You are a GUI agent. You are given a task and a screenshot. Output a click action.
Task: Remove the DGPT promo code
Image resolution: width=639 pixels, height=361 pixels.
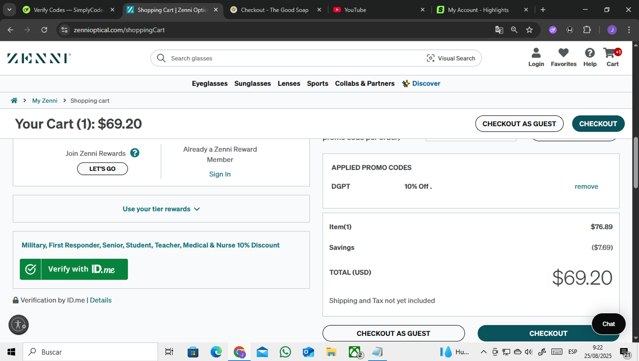point(586,186)
